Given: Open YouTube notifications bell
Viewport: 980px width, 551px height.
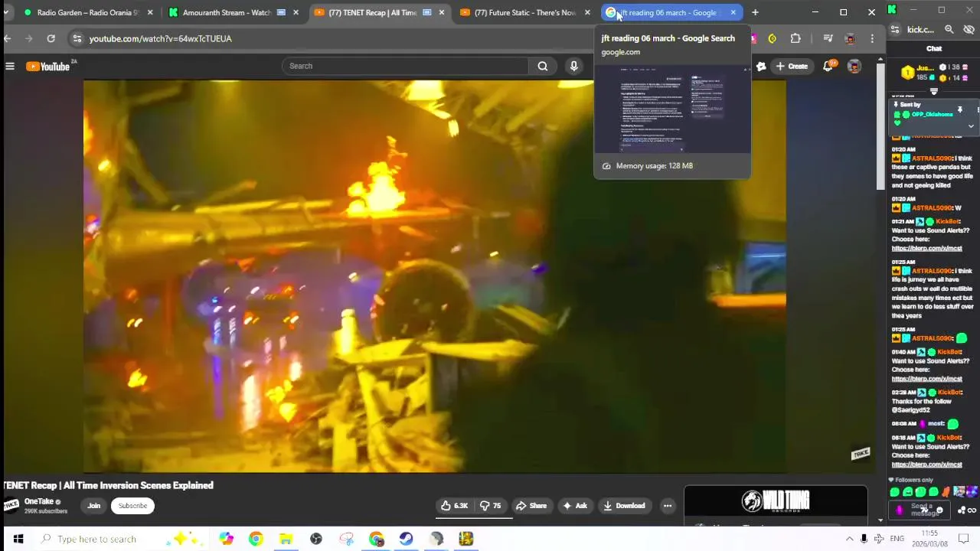Looking at the screenshot, I should (828, 67).
